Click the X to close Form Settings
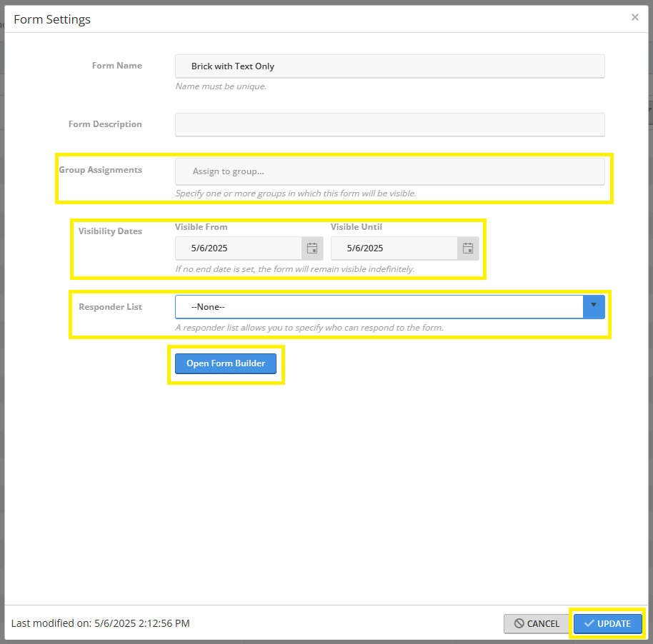 [634, 17]
